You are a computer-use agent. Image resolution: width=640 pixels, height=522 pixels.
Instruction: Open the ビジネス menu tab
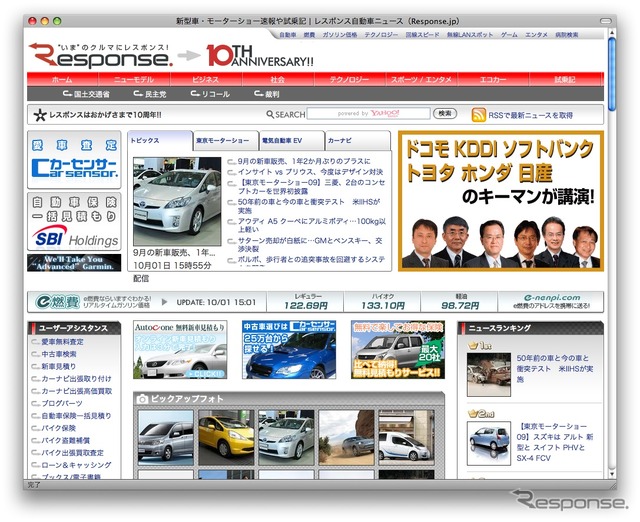point(206,80)
